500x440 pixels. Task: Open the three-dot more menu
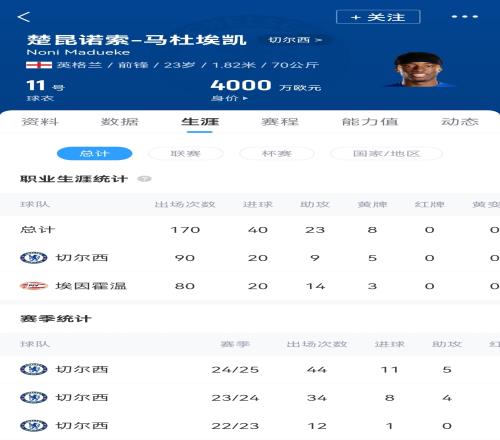(x=465, y=16)
